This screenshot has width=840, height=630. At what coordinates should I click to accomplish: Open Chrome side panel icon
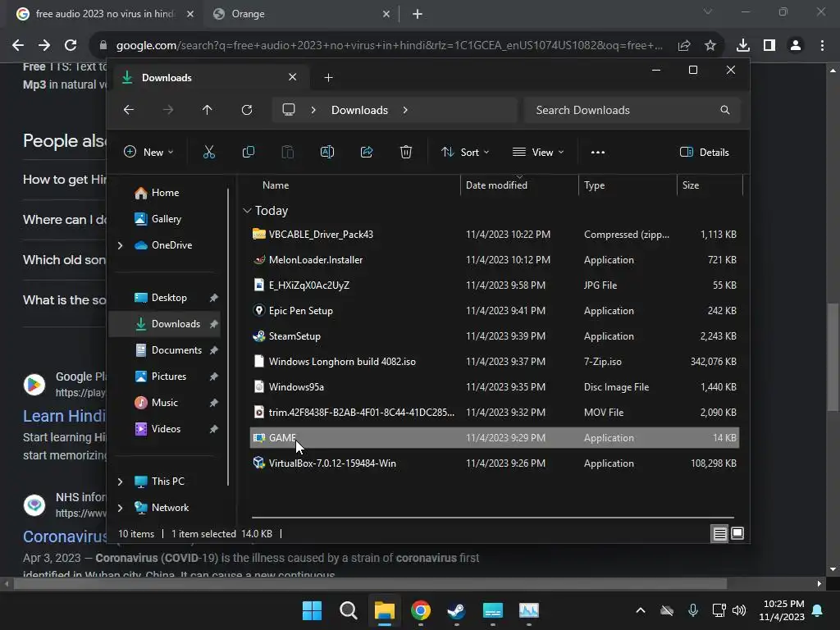(769, 46)
